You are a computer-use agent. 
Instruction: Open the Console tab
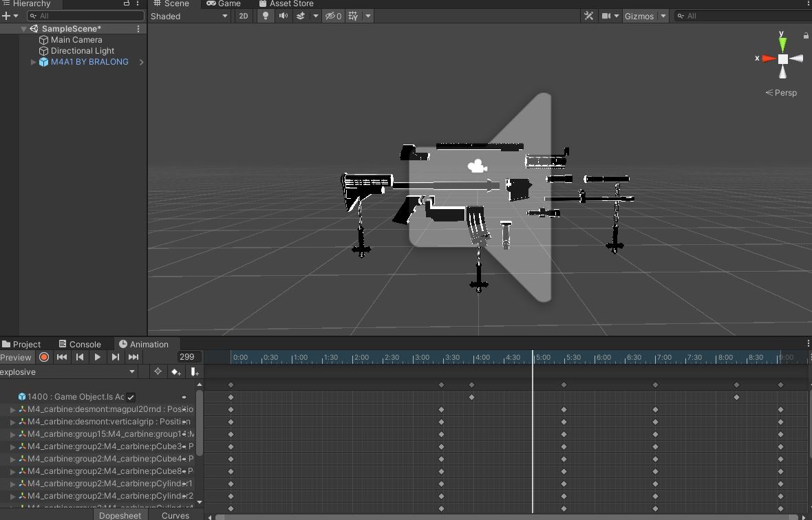point(80,344)
